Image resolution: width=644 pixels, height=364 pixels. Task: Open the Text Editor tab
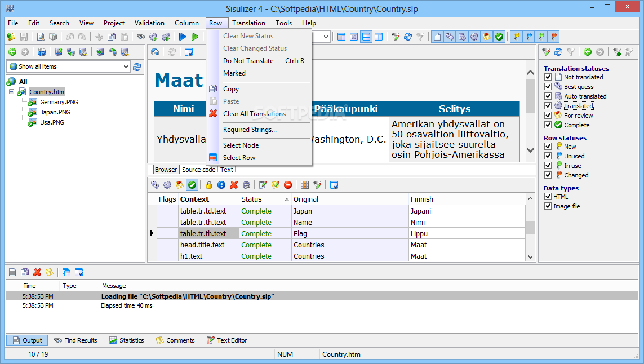tap(226, 340)
